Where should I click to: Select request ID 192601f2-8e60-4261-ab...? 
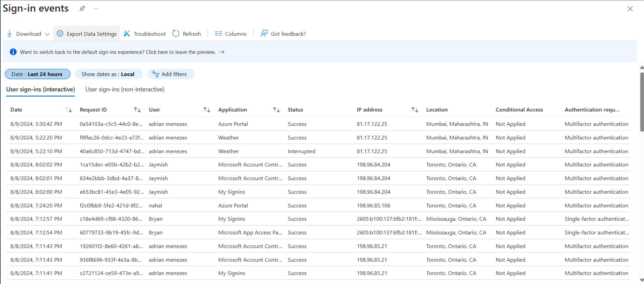tap(111, 246)
